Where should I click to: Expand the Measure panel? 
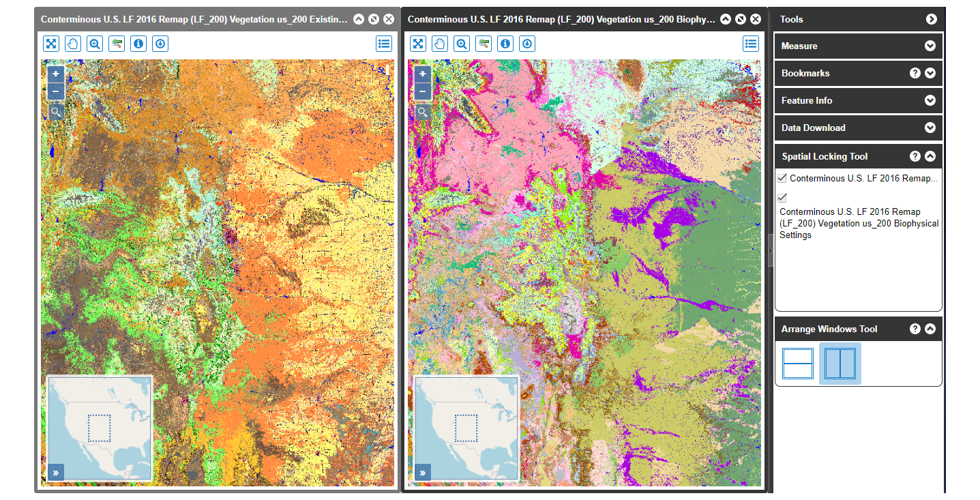[930, 46]
